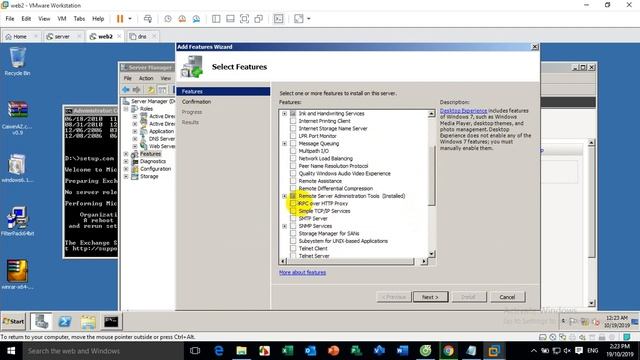Open Google Chrome from host taskbar
Screen dimensions: 640x360
[x=448, y=351]
